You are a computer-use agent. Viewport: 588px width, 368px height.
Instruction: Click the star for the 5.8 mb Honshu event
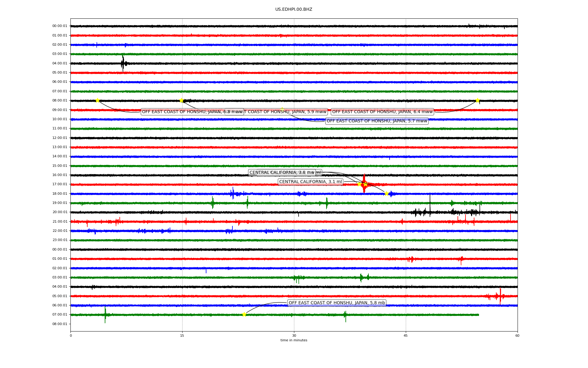point(244,314)
